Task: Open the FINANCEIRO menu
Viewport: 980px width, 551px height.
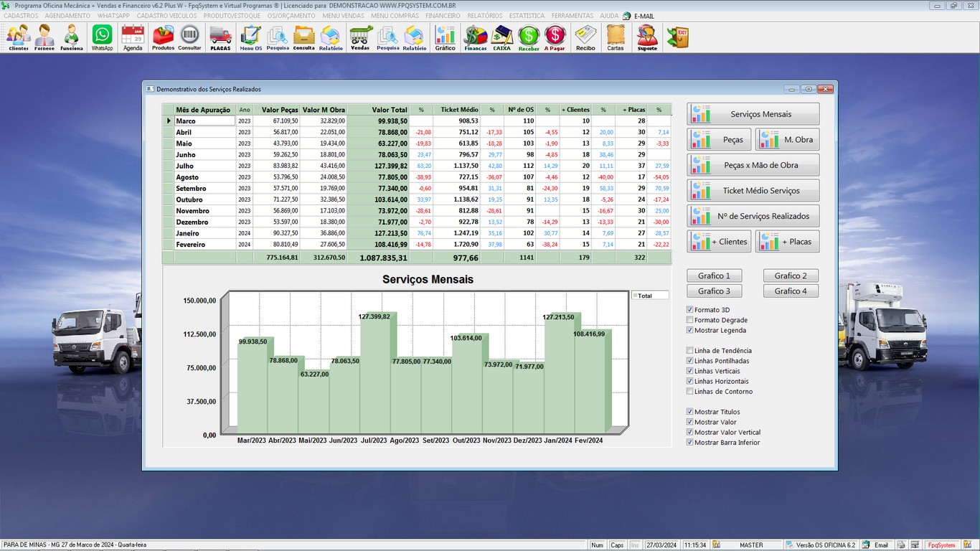Action: tap(443, 16)
